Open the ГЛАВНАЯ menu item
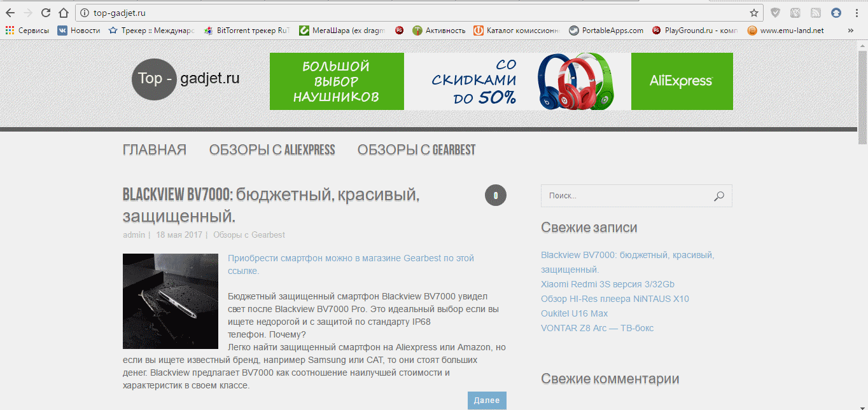Image resolution: width=868 pixels, height=410 pixels. [x=155, y=150]
